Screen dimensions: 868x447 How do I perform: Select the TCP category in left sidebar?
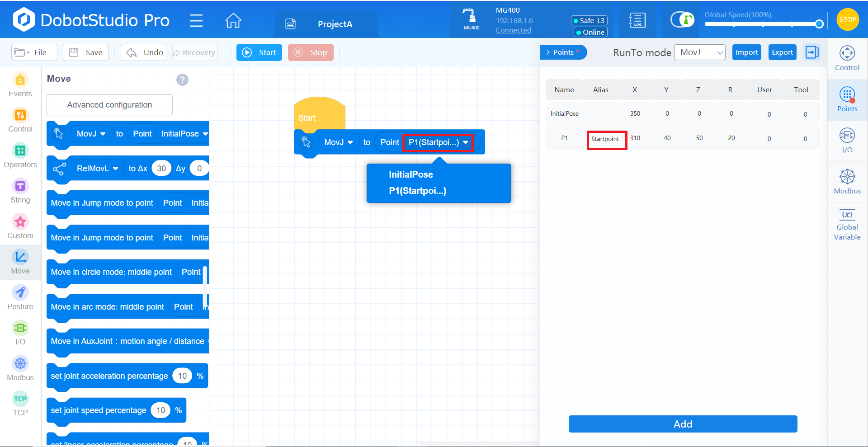20,402
